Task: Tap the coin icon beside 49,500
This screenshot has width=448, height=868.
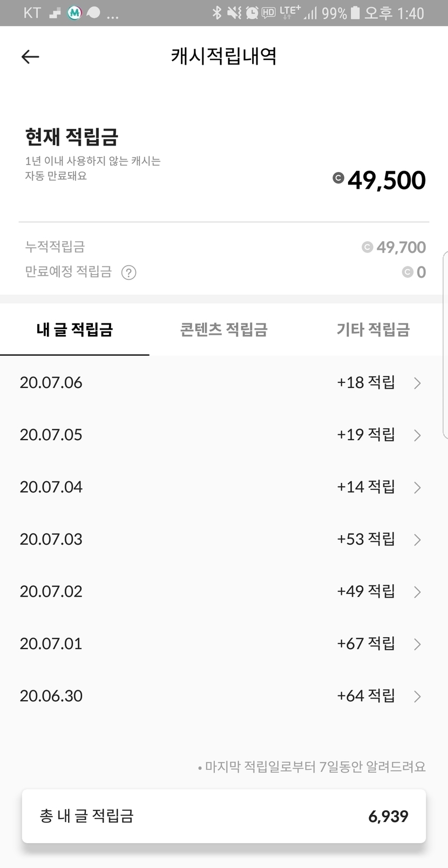Action: pyautogui.click(x=338, y=178)
